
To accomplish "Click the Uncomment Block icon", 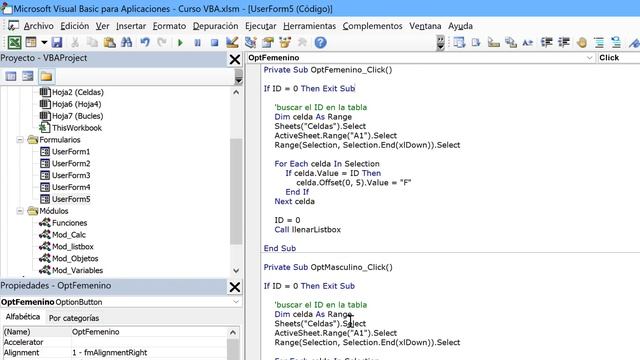I will coord(616,42).
